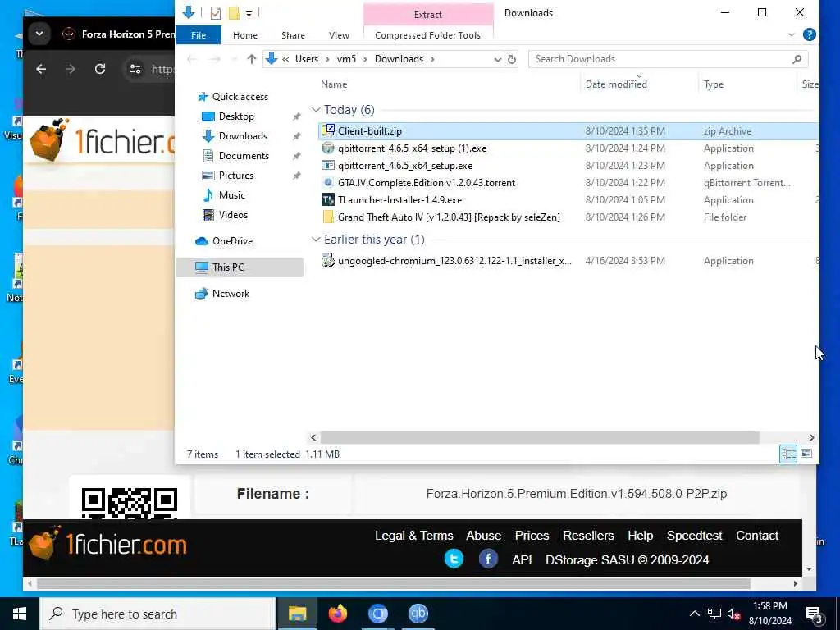Open the Prices link in footer
Screen dimensions: 840x630
[x=532, y=536]
